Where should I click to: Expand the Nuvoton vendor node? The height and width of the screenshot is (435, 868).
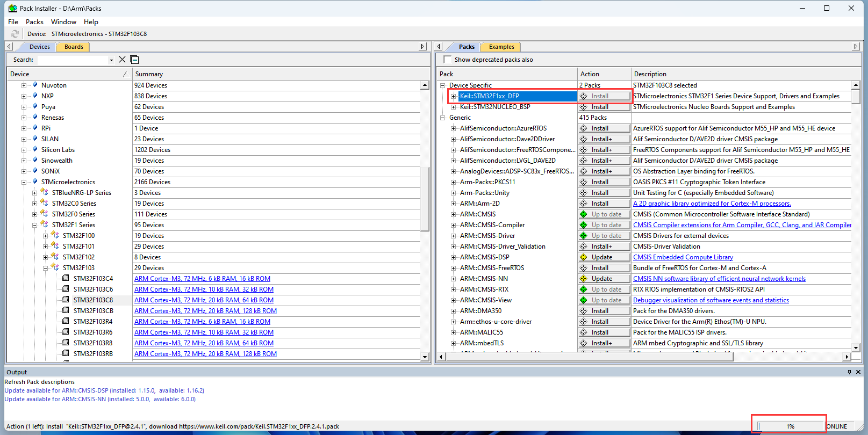(x=24, y=85)
